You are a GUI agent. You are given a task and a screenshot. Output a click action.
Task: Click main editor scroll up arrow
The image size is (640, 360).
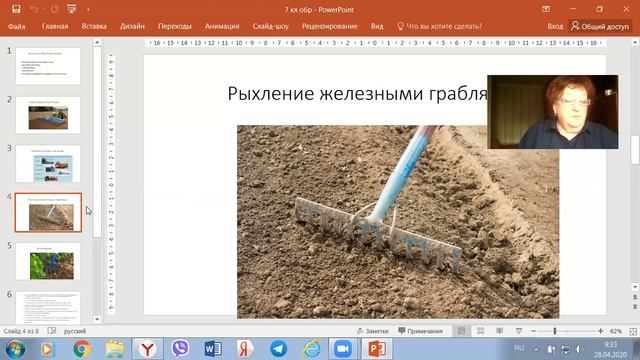tap(635, 42)
